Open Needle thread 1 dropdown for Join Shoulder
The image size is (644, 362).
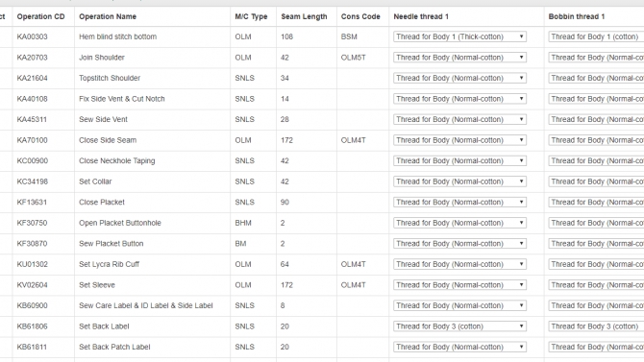pos(459,58)
